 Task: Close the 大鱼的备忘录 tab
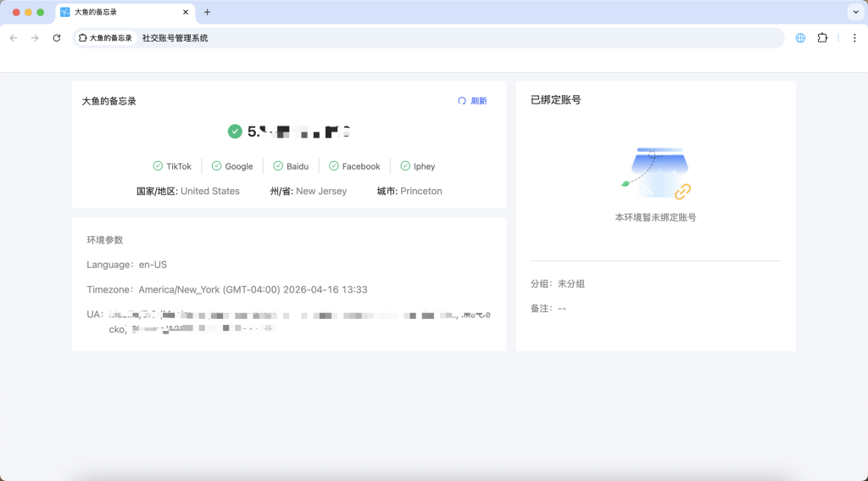tap(186, 12)
